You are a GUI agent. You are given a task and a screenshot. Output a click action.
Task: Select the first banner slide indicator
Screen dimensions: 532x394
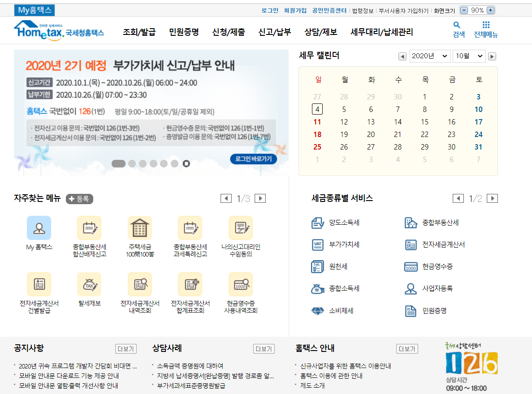click(x=118, y=163)
